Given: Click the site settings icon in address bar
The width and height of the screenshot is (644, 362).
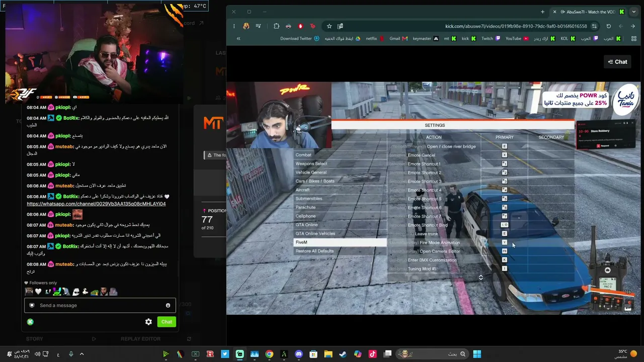Looking at the screenshot, I should 594,26.
